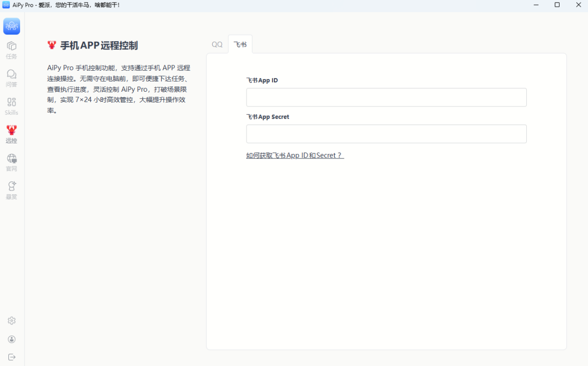Click the lobster icon beside 手机APP远程控制 heading
588x366 pixels.
click(x=52, y=45)
